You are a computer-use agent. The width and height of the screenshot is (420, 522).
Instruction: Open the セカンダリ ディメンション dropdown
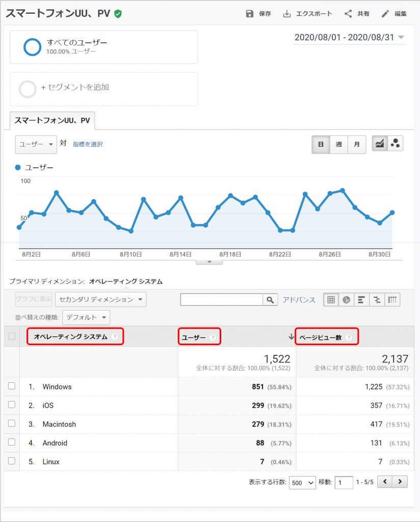pyautogui.click(x=100, y=299)
